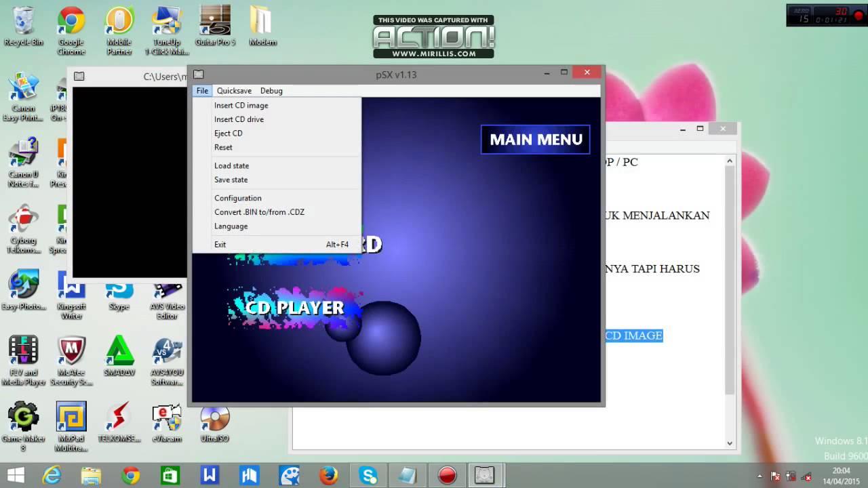868x488 pixels.
Task: Open the Modem folder on desktop
Action: (262, 26)
